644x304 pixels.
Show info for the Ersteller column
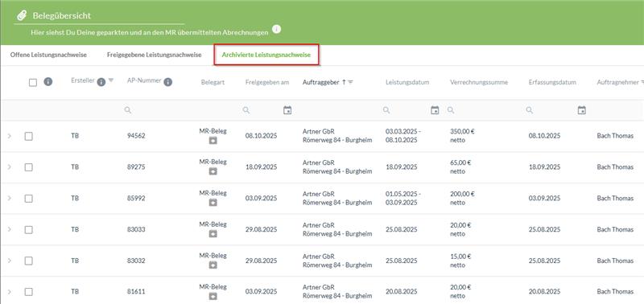tap(101, 82)
